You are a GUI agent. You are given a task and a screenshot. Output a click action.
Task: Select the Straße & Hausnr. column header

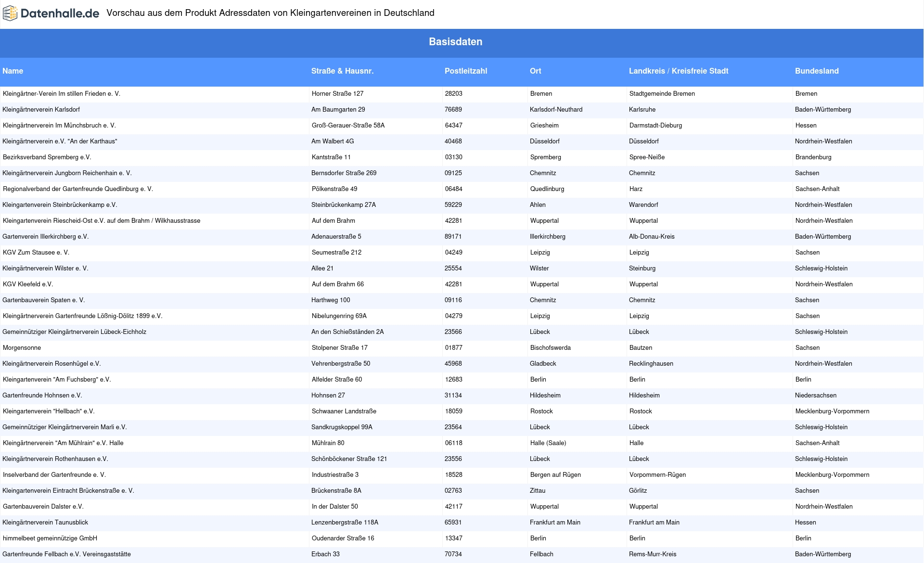pos(342,71)
